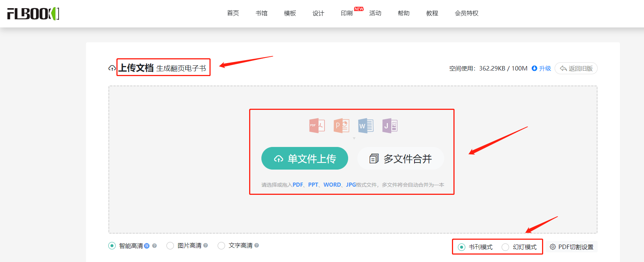Click help icon next to 文字高清
644x262 pixels.
tap(257, 245)
